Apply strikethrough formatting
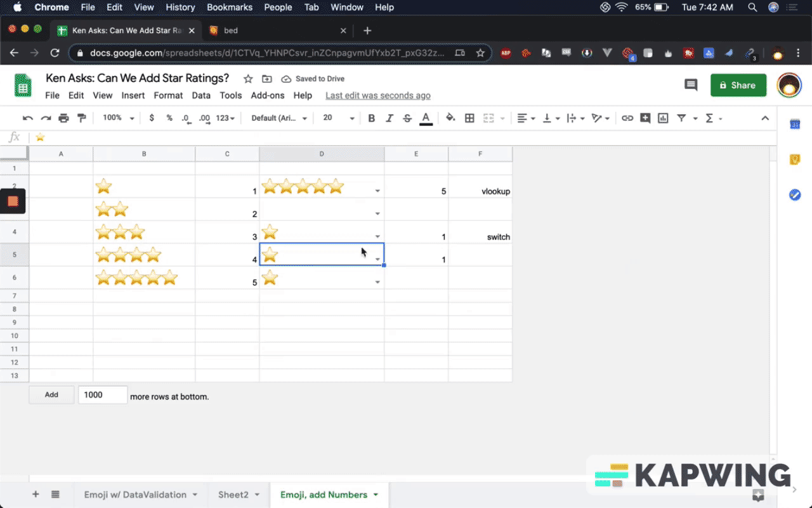Viewport: 812px width, 508px height. coord(407,118)
